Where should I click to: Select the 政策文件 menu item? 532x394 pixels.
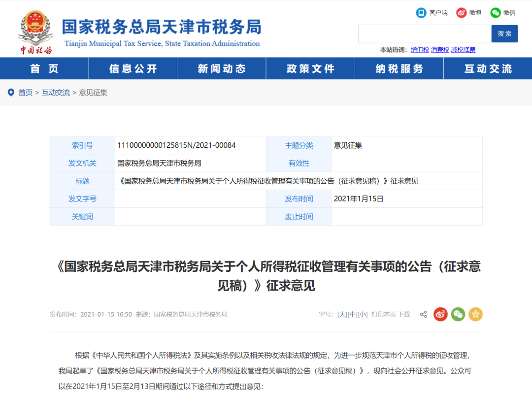(x=310, y=68)
